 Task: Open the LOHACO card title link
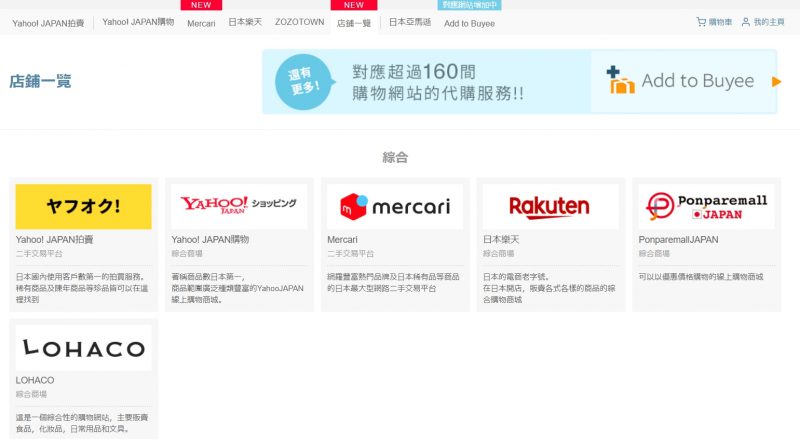[35, 380]
